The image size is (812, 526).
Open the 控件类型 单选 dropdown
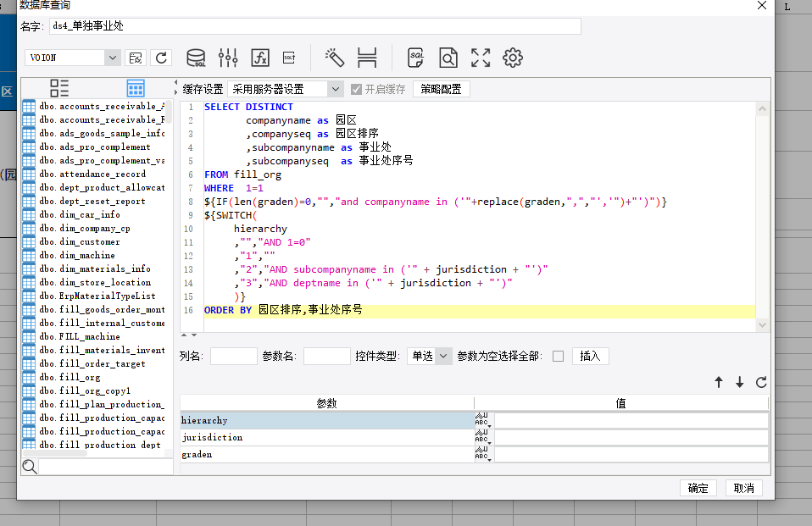[443, 357]
